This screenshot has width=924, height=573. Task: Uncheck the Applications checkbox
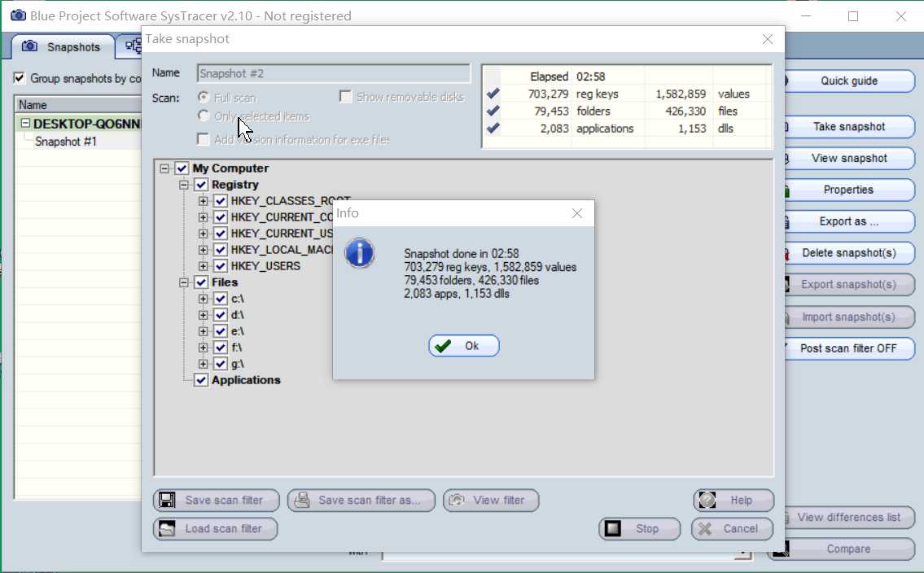tap(201, 380)
